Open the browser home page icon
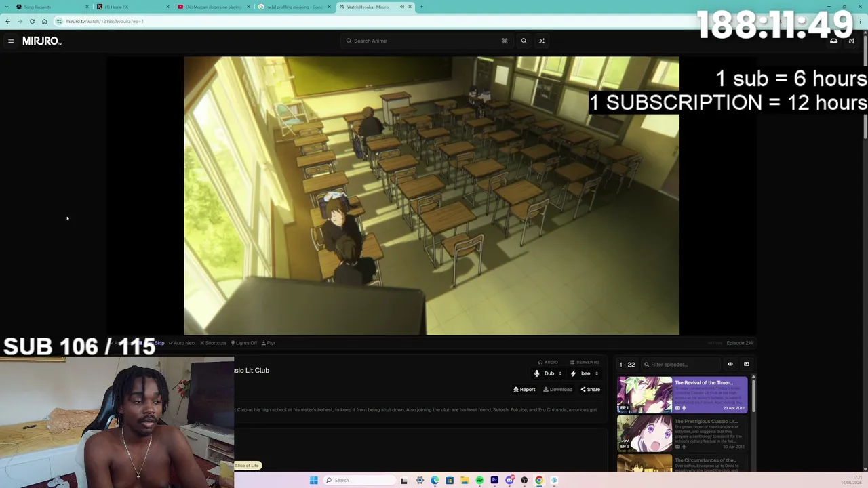The height and width of the screenshot is (488, 868). (44, 21)
